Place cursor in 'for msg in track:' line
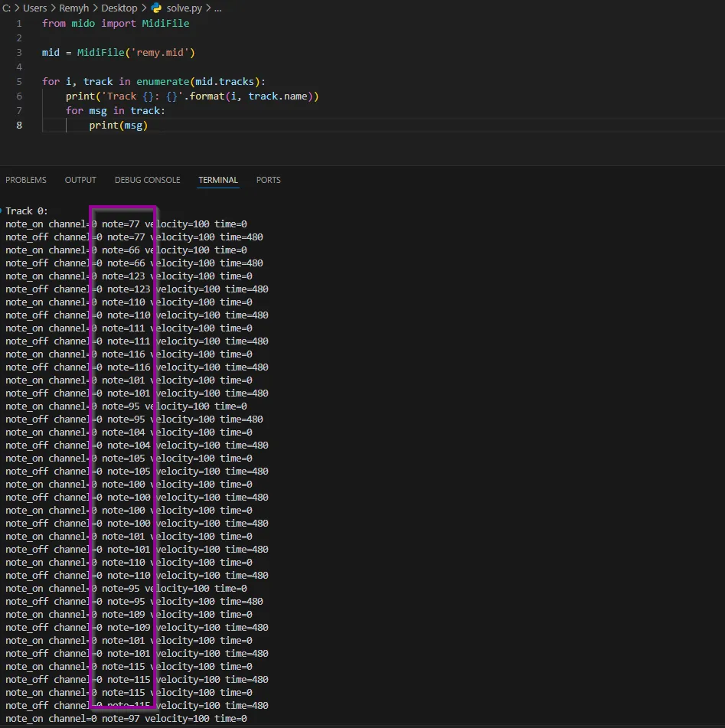Screen dimensions: 725x728 tap(115, 110)
